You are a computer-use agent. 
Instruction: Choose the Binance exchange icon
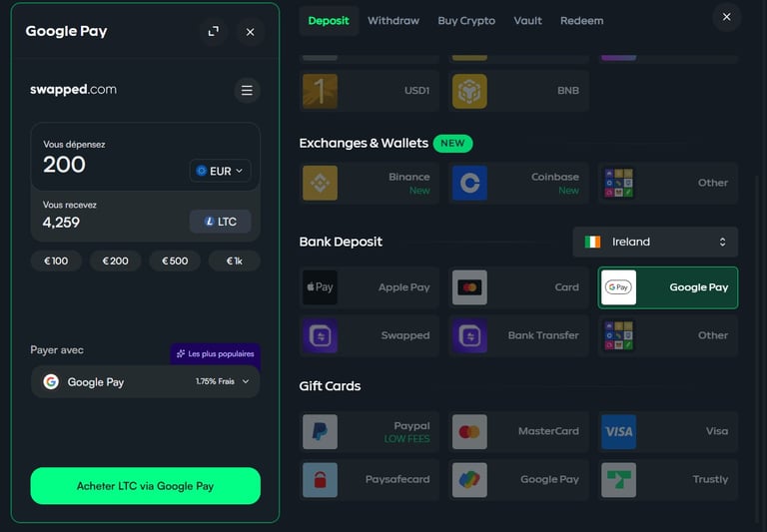pyautogui.click(x=320, y=183)
